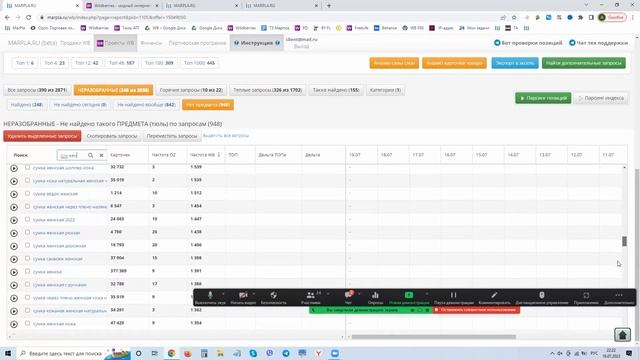Image resolution: width=640 pixels, height=360 pixels.
Task: Expand Zoom video options arrow
Action: point(254,294)
